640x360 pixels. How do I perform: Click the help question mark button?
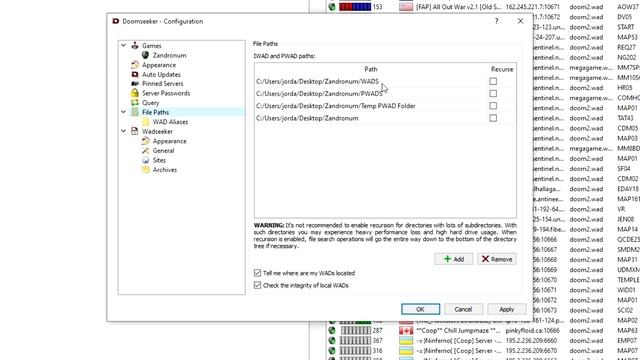click(x=497, y=21)
